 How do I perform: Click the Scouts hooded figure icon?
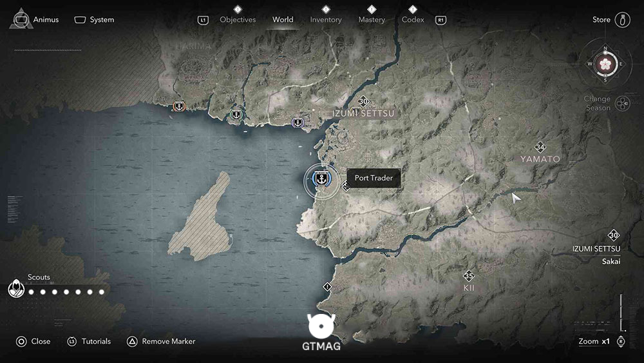coord(16,288)
